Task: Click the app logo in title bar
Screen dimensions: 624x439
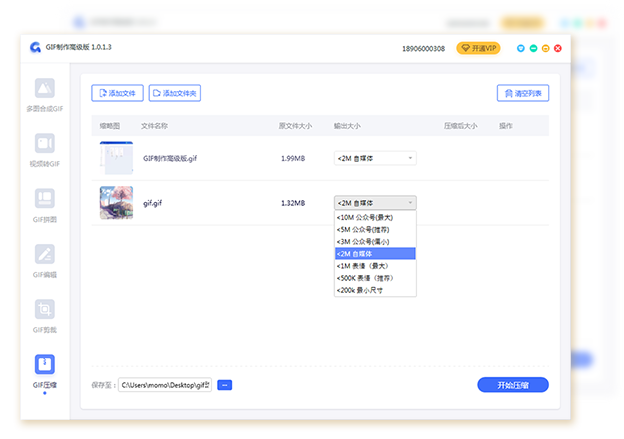Action: (x=35, y=47)
